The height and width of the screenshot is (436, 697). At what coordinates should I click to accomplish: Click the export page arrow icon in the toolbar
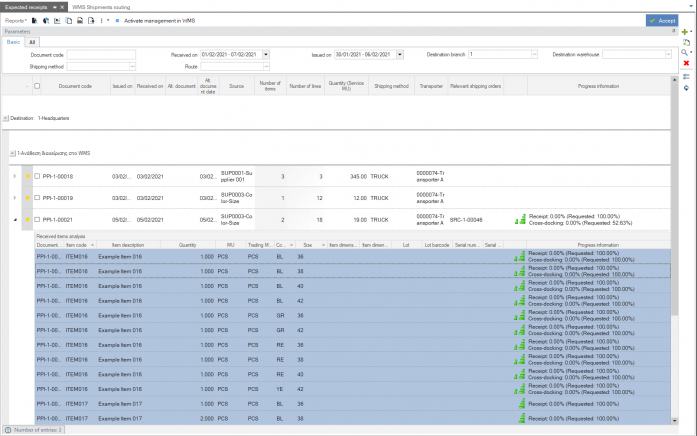(91, 21)
